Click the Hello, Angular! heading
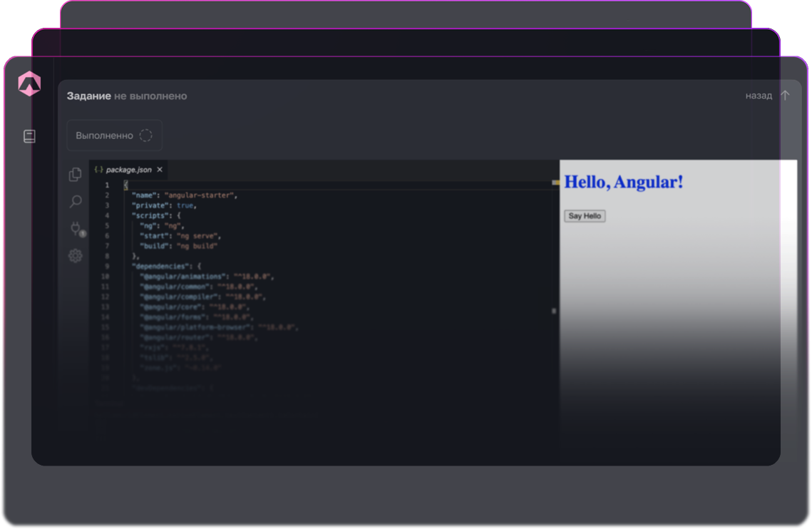 click(624, 182)
